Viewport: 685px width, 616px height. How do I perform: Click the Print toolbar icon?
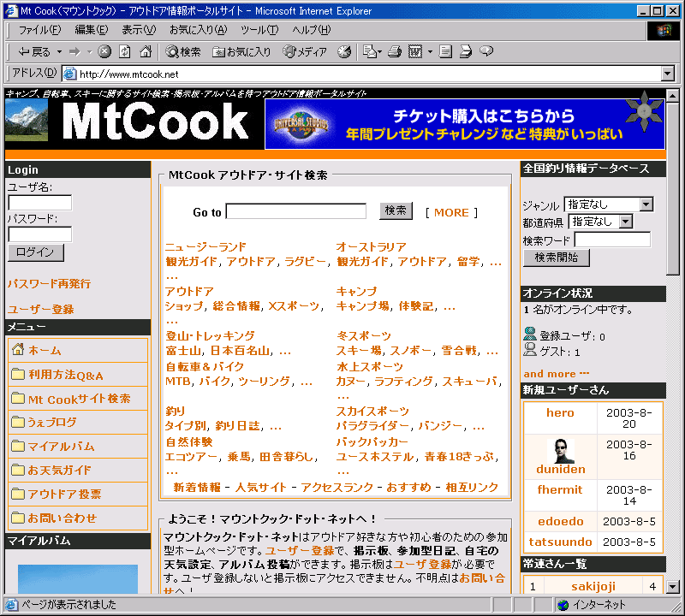395,52
